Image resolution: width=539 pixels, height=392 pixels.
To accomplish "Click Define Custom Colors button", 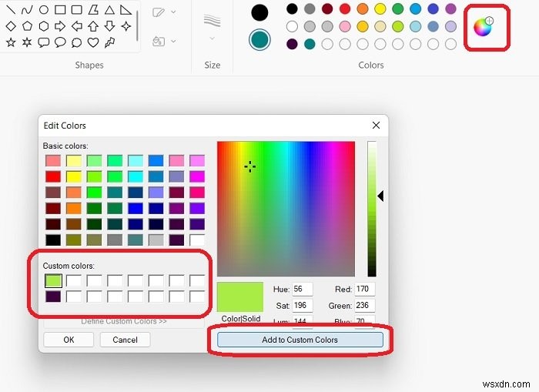I will coord(124,321).
